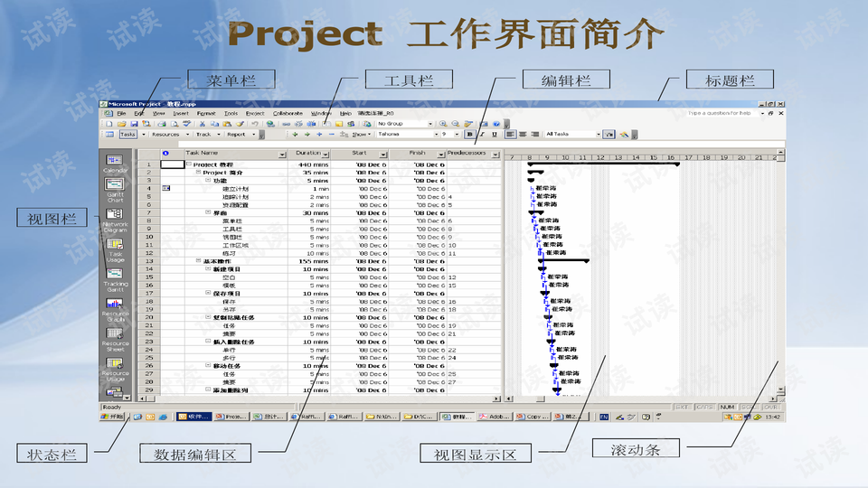
Task: Toggle Underline formatting button
Action: click(495, 135)
